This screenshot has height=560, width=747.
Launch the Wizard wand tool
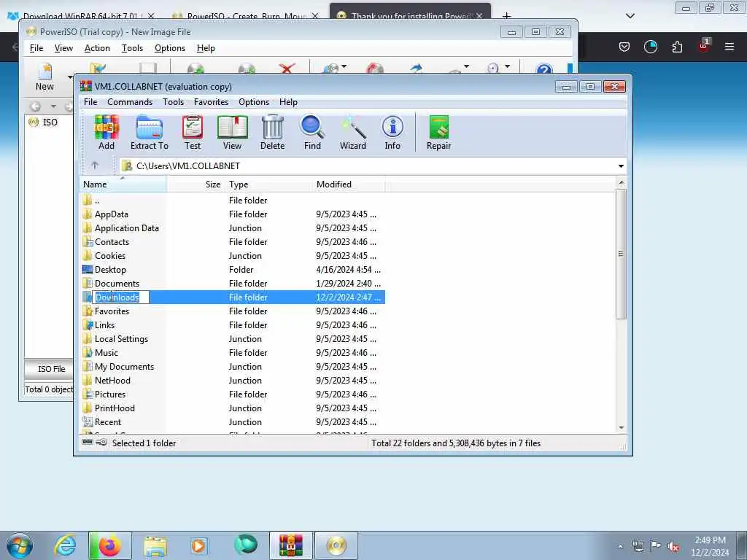tap(353, 133)
